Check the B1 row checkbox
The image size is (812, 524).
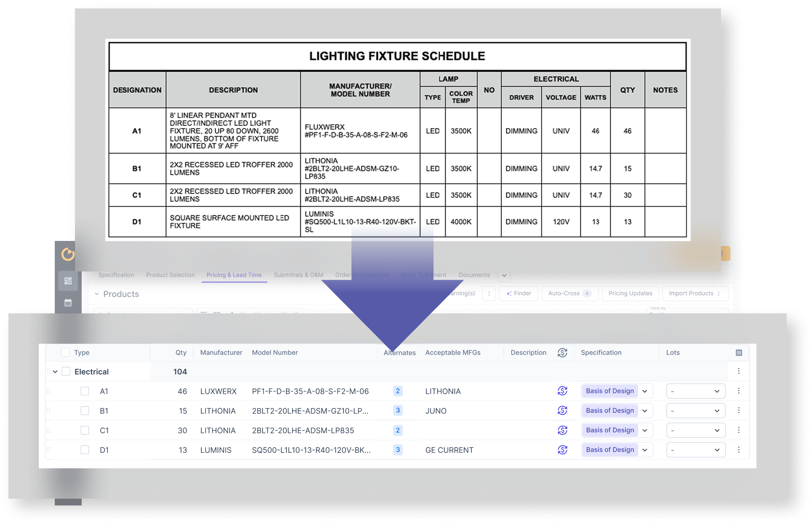click(x=85, y=411)
